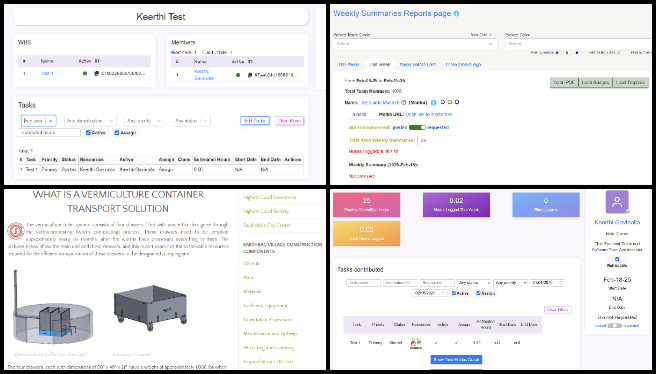Toggle the green Bio announcement switch
Viewport: 656px width, 374px height.
click(417, 127)
